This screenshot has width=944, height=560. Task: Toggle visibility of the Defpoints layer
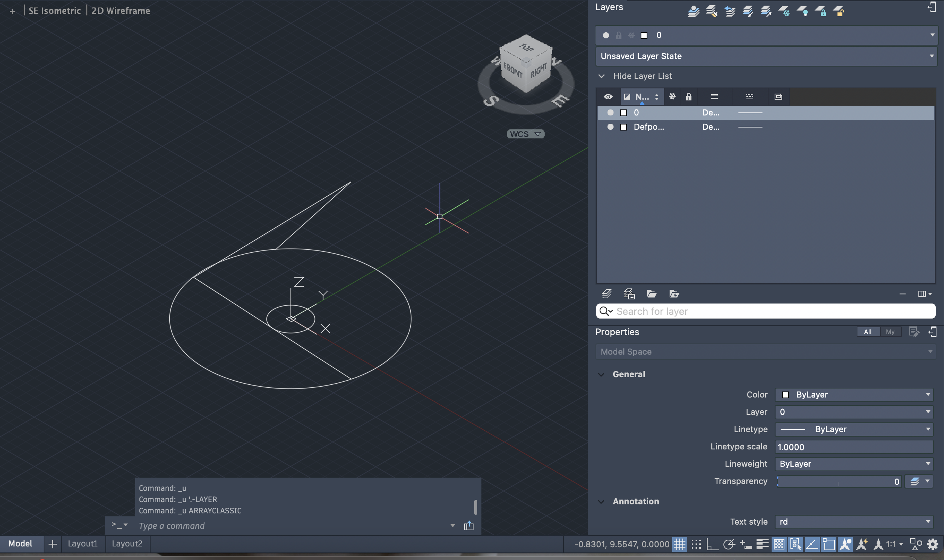(x=610, y=127)
